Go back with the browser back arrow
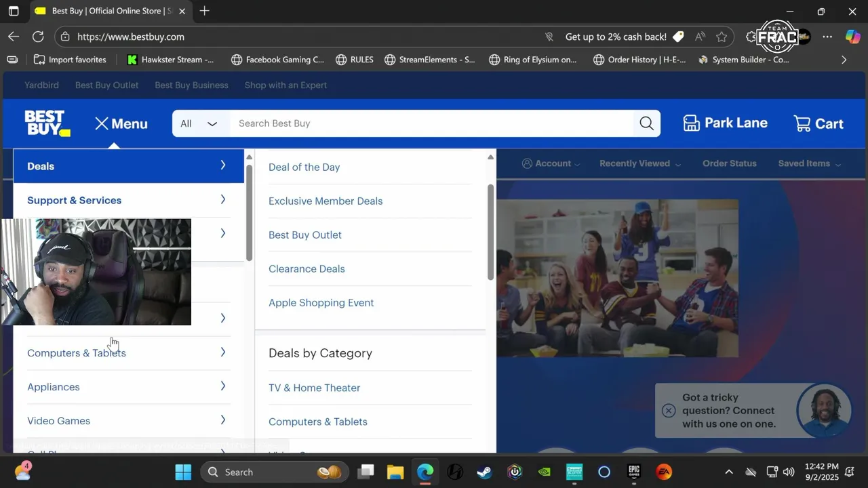868x488 pixels. [x=14, y=37]
